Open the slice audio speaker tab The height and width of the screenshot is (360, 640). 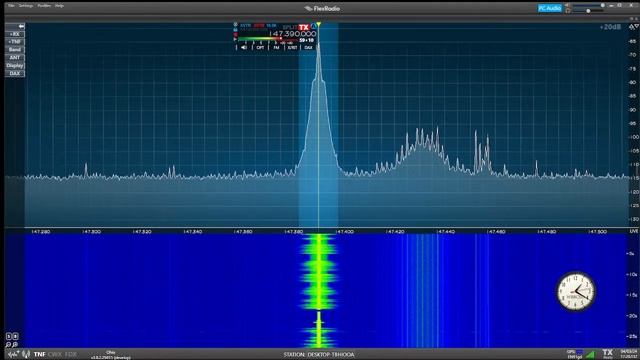click(244, 47)
